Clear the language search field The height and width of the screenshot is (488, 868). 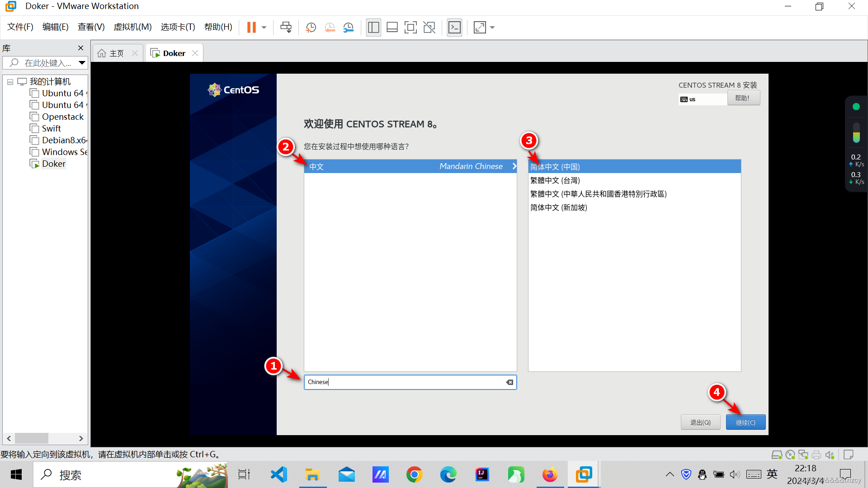click(x=509, y=382)
